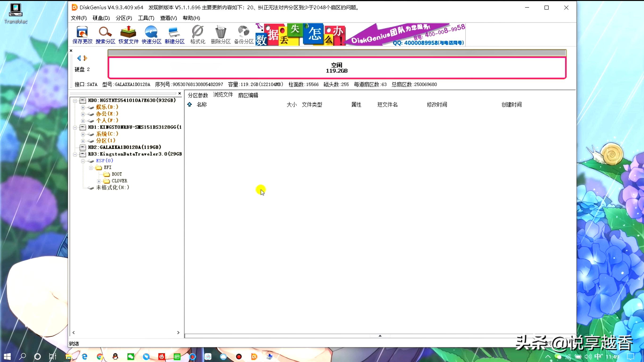Open iQiyi from the taskbar
The image size is (644, 362).
pos(177,356)
